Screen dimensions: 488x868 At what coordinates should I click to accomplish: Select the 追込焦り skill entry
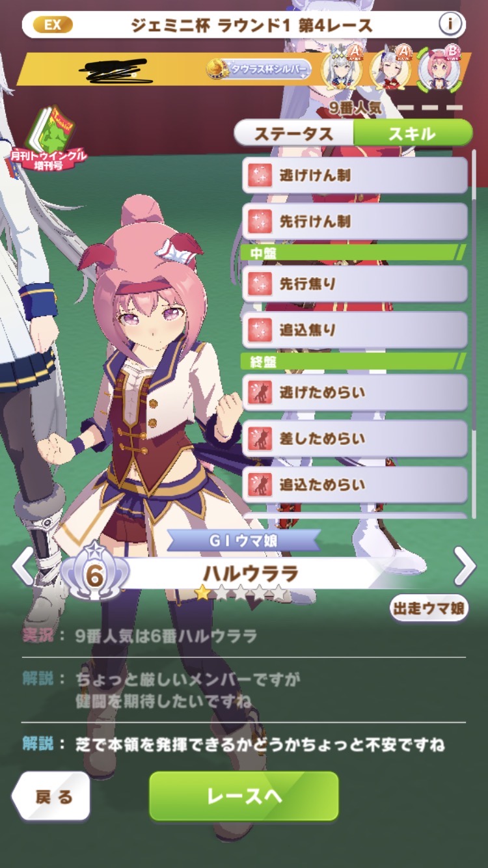[x=355, y=330]
